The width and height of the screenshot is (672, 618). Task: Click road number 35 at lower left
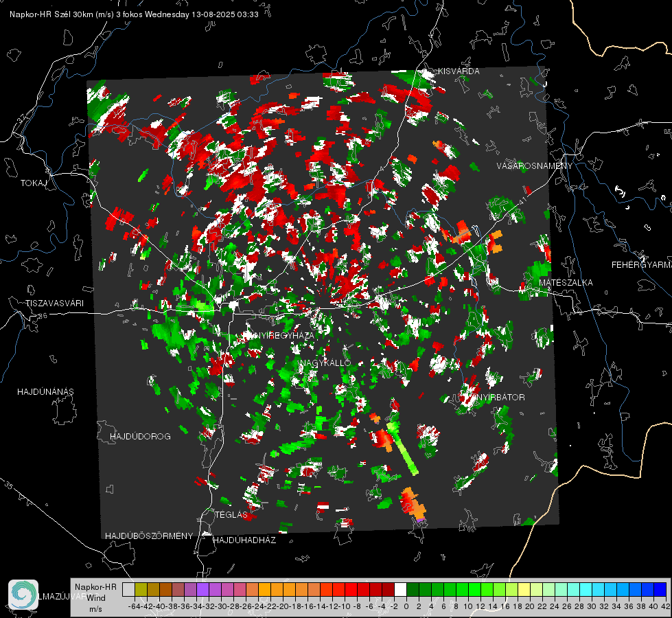[x=8, y=485]
